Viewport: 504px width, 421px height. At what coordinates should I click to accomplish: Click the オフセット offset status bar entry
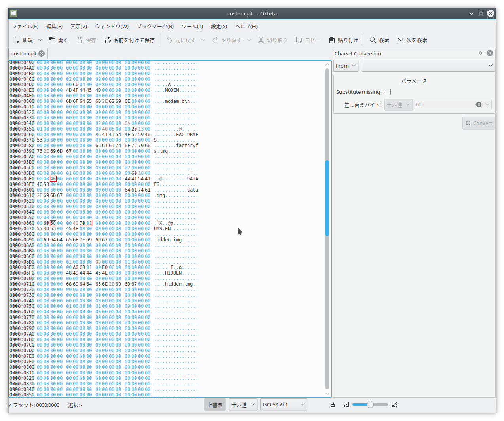coord(34,405)
